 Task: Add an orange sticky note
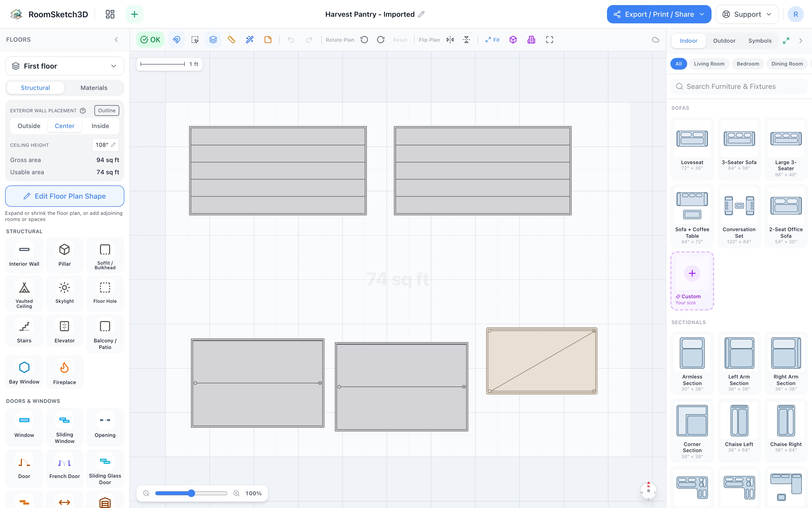(x=268, y=40)
